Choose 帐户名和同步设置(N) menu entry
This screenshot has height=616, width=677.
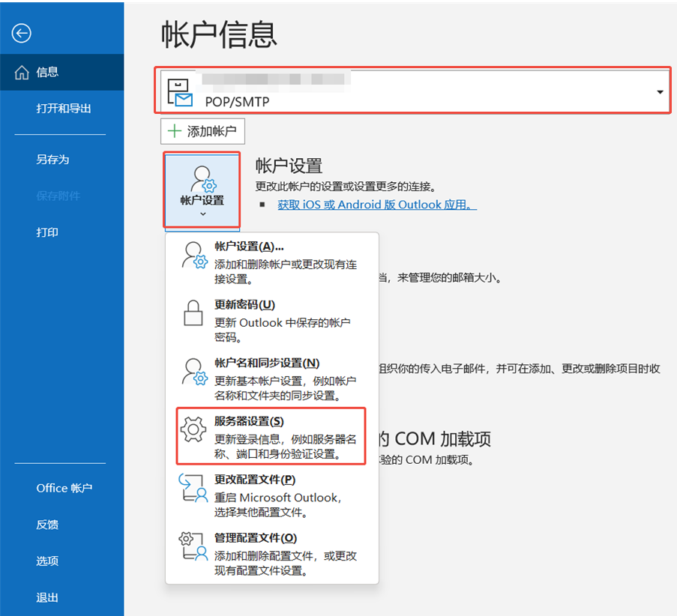tap(272, 378)
